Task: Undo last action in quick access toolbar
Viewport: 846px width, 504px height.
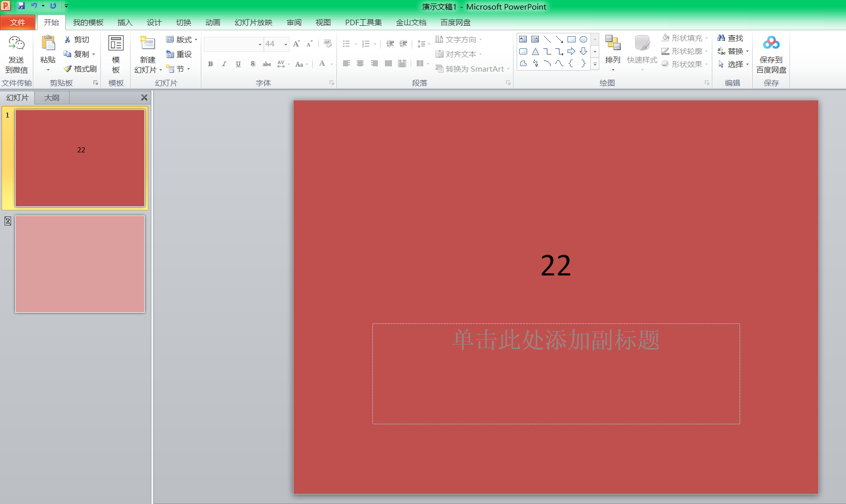Action: click(34, 6)
